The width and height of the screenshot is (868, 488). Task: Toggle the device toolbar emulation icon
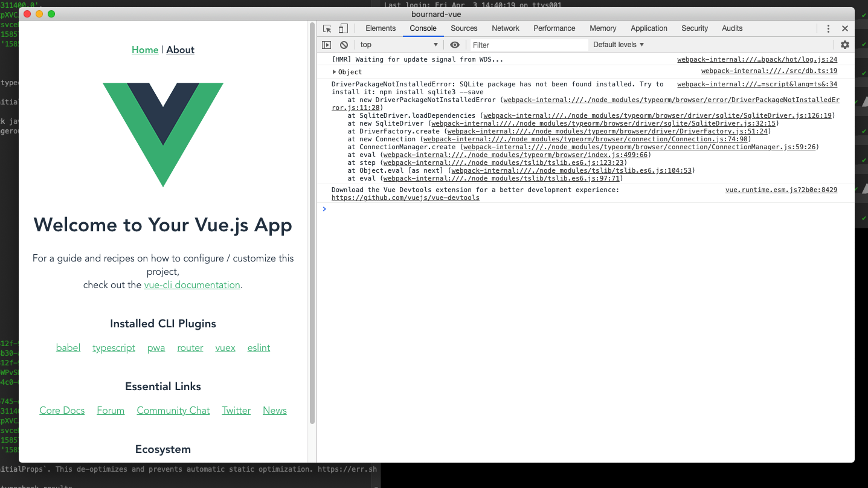(x=342, y=28)
